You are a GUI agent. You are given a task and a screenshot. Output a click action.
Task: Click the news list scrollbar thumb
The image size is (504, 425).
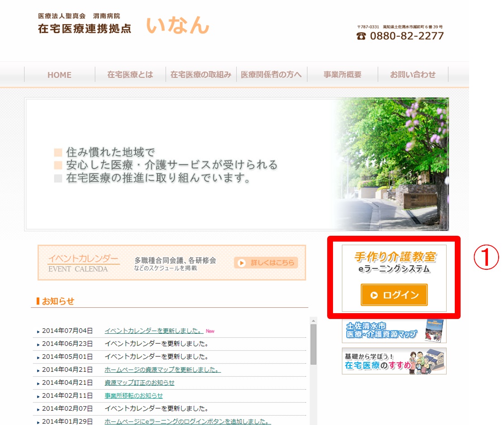313,344
